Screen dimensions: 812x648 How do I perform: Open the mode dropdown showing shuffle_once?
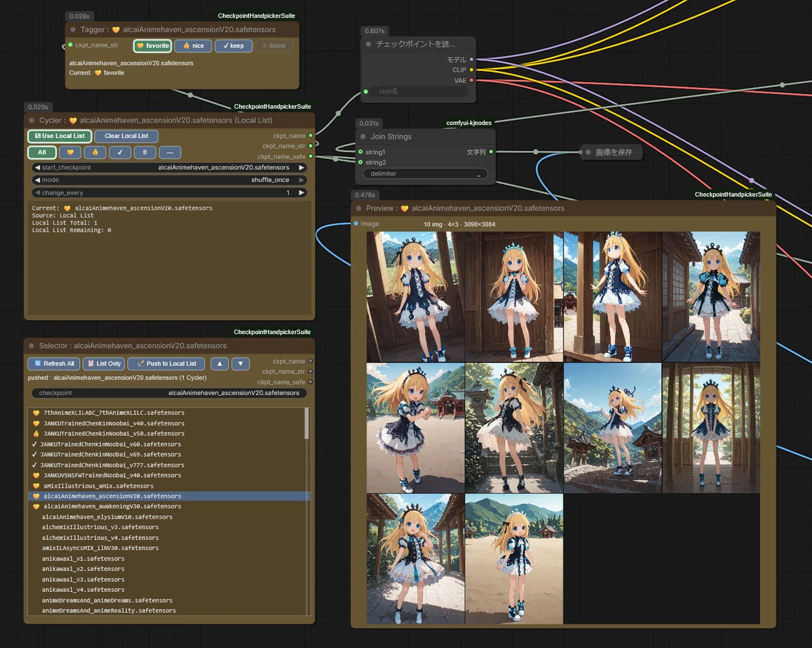click(169, 180)
